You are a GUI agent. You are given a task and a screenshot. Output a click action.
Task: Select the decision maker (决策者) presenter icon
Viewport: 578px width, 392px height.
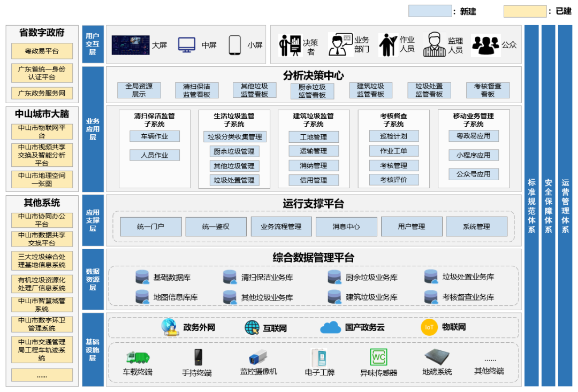(290, 45)
